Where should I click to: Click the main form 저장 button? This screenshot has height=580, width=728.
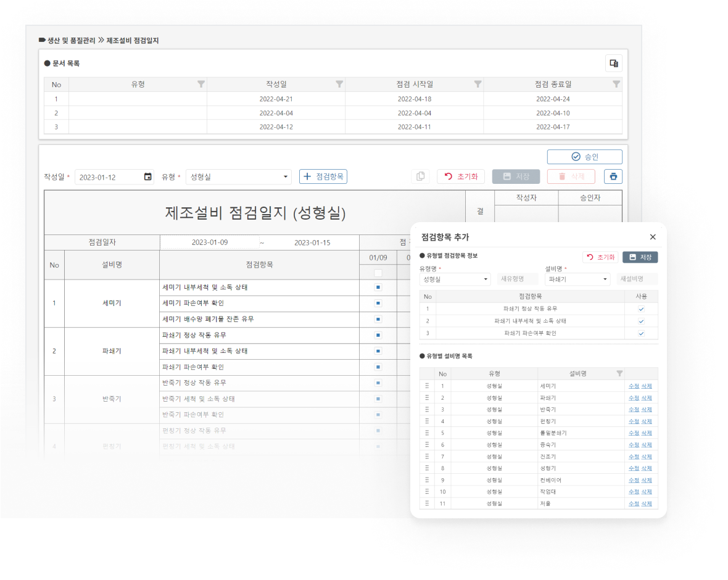(516, 176)
